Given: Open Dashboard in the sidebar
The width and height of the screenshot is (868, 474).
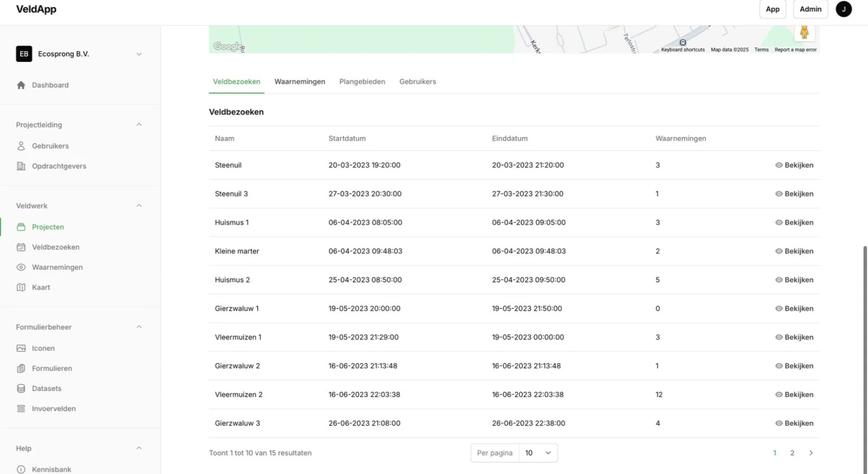Looking at the screenshot, I should [x=50, y=85].
